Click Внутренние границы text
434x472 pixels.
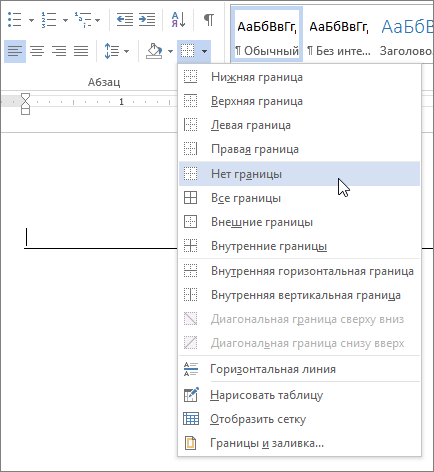(269, 246)
